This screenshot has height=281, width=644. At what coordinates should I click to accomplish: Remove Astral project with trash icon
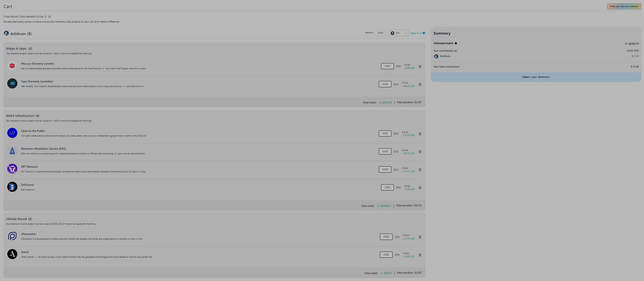click(420, 255)
